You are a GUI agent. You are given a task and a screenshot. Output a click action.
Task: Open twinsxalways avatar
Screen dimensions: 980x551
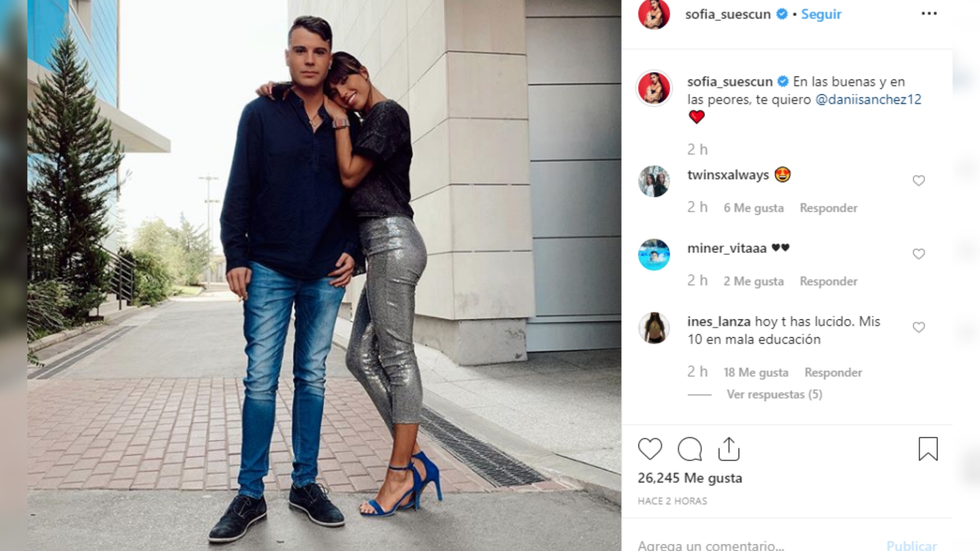654,181
